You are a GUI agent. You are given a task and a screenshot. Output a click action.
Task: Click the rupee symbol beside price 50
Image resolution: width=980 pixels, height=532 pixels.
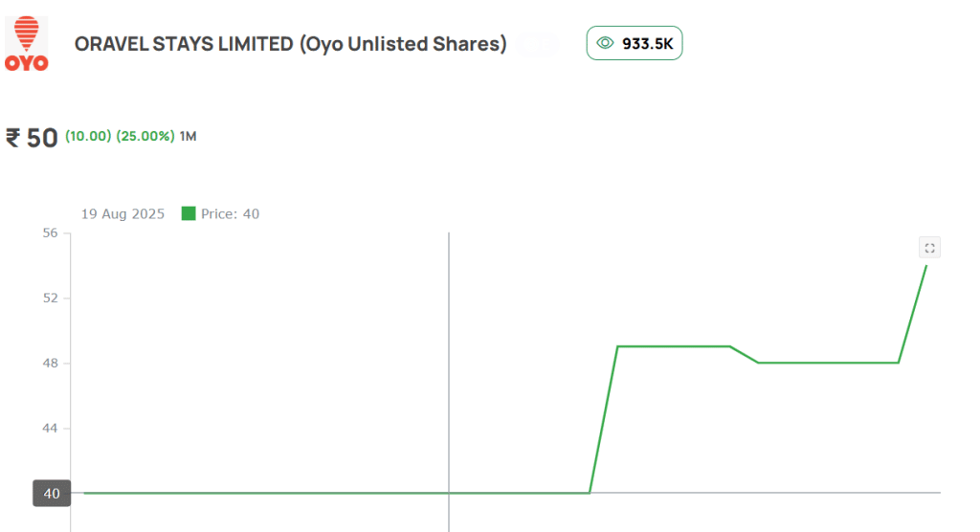(13, 138)
